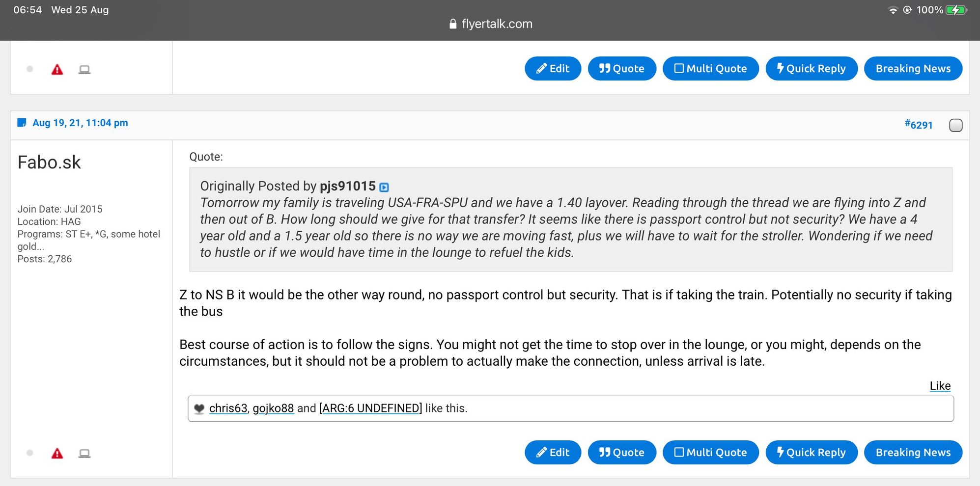Quote Fabo.sk's post
Image resolution: width=980 pixels, height=486 pixels.
click(621, 452)
